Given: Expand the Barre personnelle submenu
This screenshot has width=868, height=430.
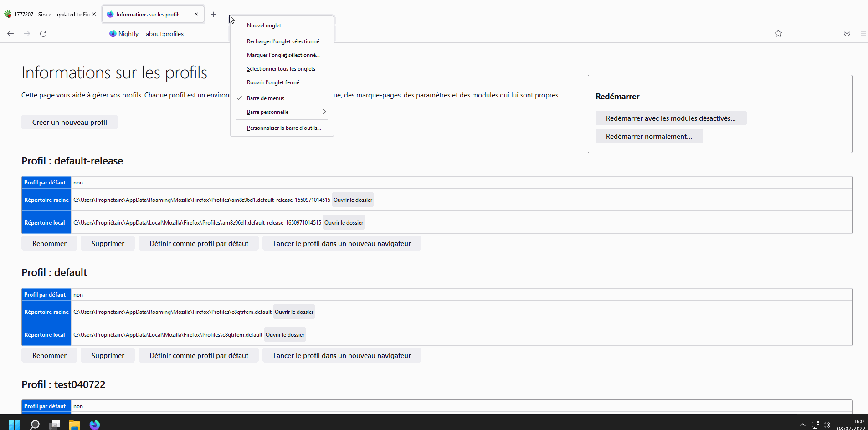Looking at the screenshot, I should [282, 112].
